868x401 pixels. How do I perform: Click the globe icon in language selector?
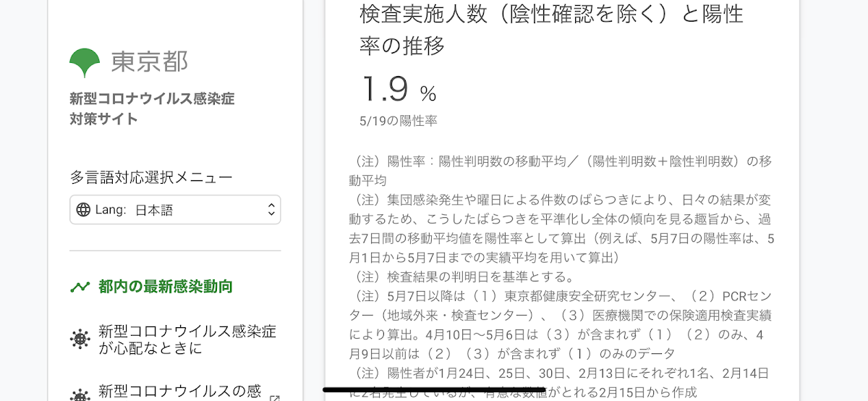coord(83,210)
